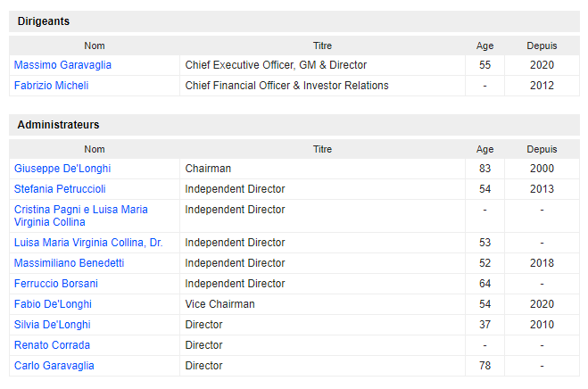This screenshot has width=588, height=389.
Task: Select the Silvia De'Longhi link
Action: [x=52, y=325]
